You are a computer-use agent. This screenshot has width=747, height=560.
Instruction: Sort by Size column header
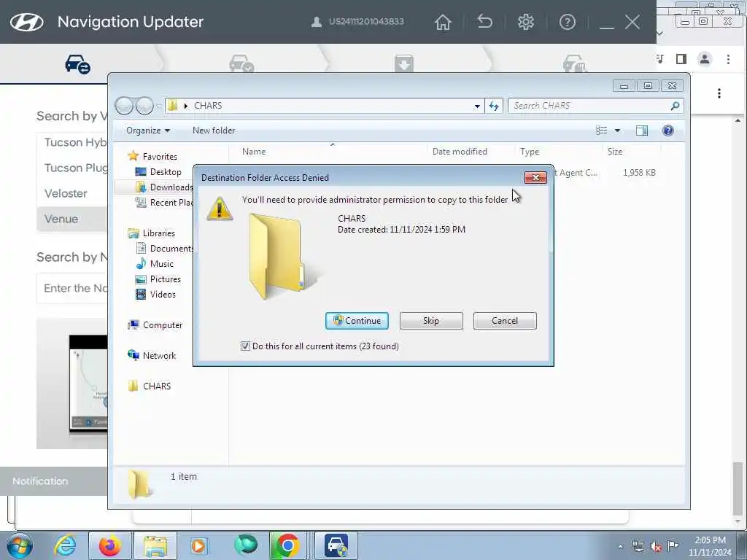[614, 152]
